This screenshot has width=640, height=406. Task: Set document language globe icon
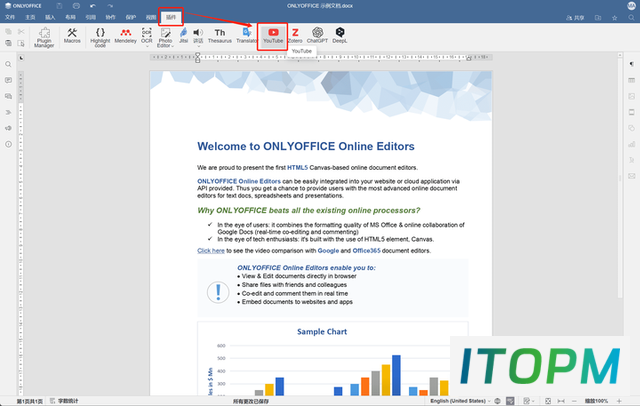pos(497,401)
